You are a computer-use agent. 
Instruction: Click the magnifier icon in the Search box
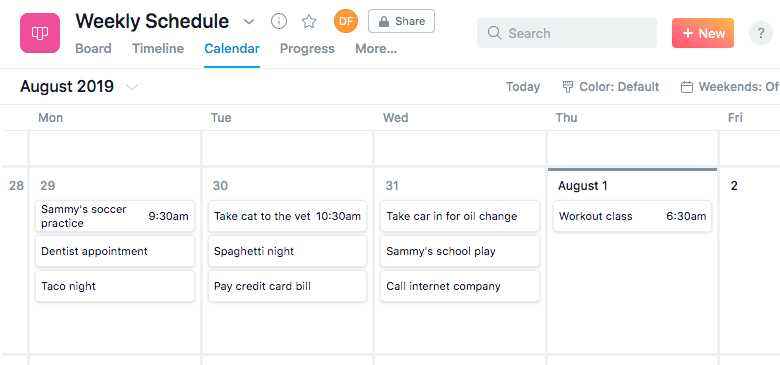pos(494,33)
